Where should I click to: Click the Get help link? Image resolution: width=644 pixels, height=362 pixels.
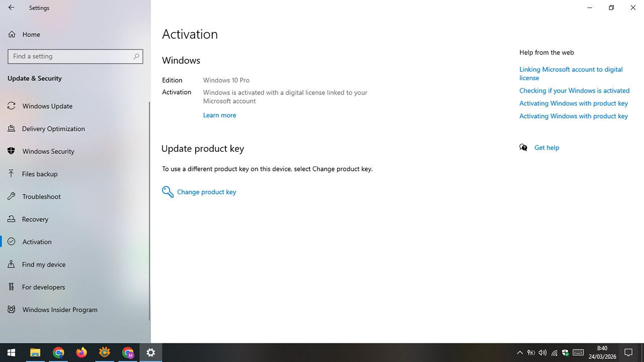pyautogui.click(x=547, y=148)
